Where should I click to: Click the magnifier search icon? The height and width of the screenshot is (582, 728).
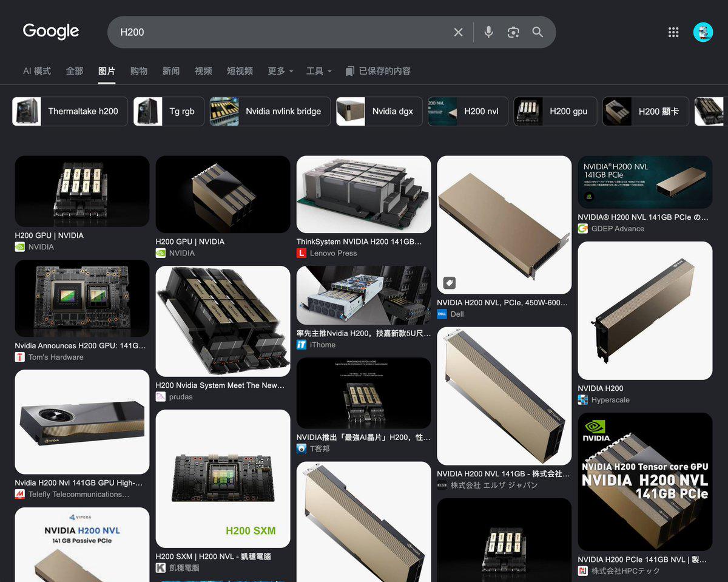(538, 32)
